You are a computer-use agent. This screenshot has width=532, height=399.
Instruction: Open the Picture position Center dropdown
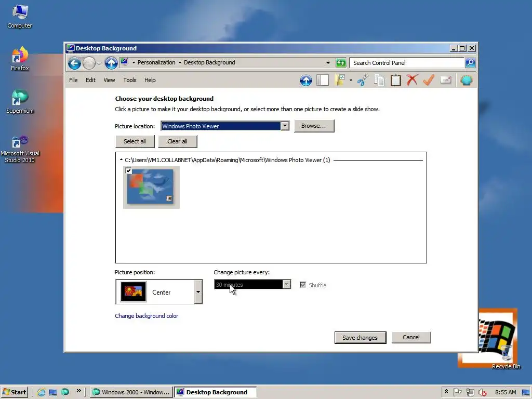(159, 292)
